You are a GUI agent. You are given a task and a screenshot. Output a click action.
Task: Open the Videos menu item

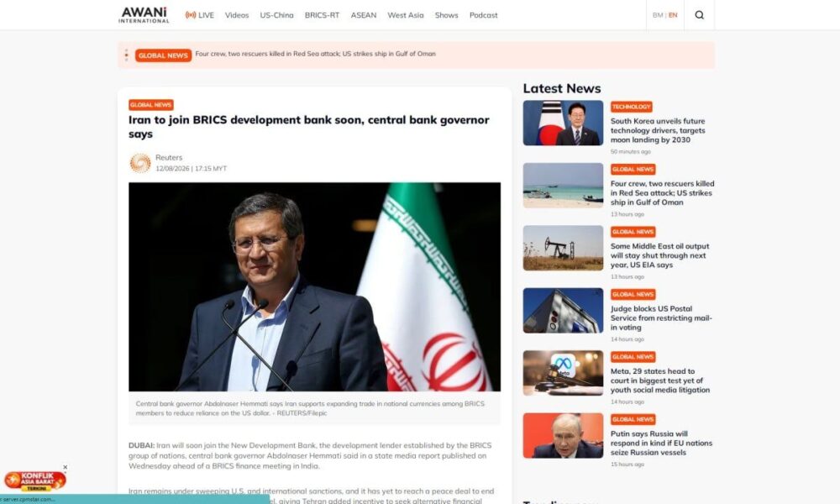tap(237, 15)
